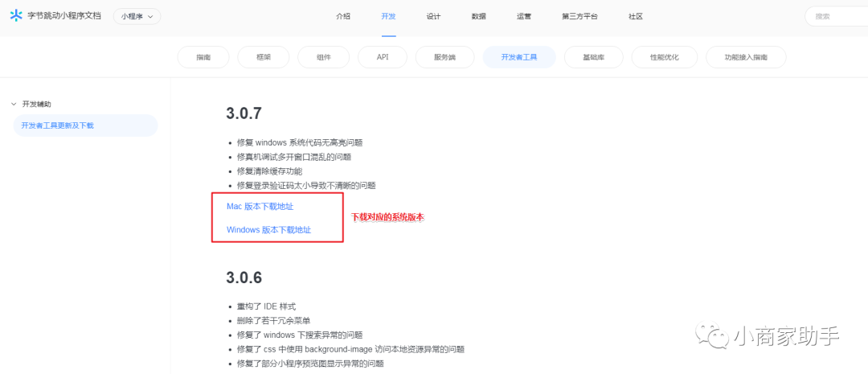
Task: Switch to the 数据 navigation tab
Action: pyautogui.click(x=479, y=17)
